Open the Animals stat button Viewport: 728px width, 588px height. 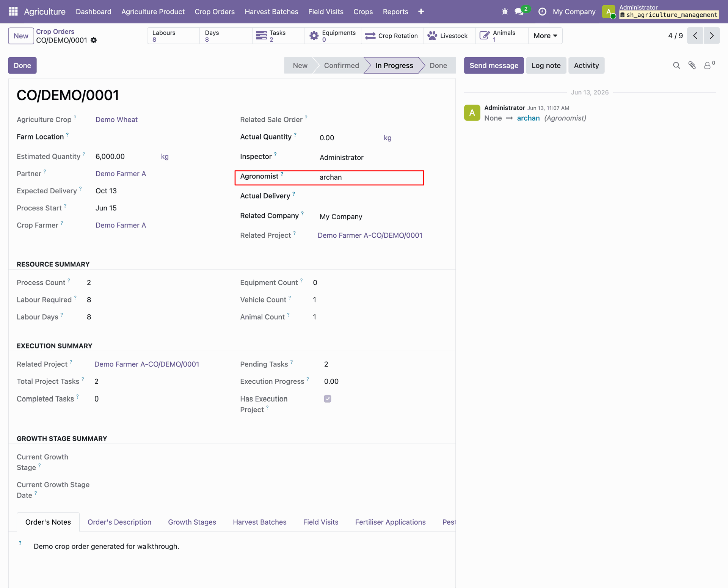pos(502,36)
